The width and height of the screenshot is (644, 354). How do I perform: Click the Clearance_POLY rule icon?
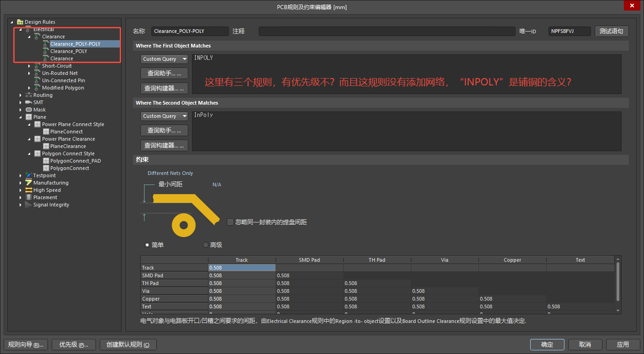(x=46, y=51)
